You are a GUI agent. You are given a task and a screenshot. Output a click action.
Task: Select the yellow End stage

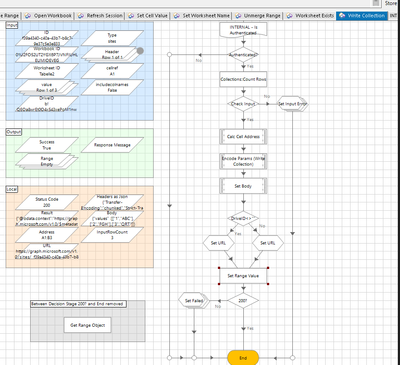pos(243,358)
